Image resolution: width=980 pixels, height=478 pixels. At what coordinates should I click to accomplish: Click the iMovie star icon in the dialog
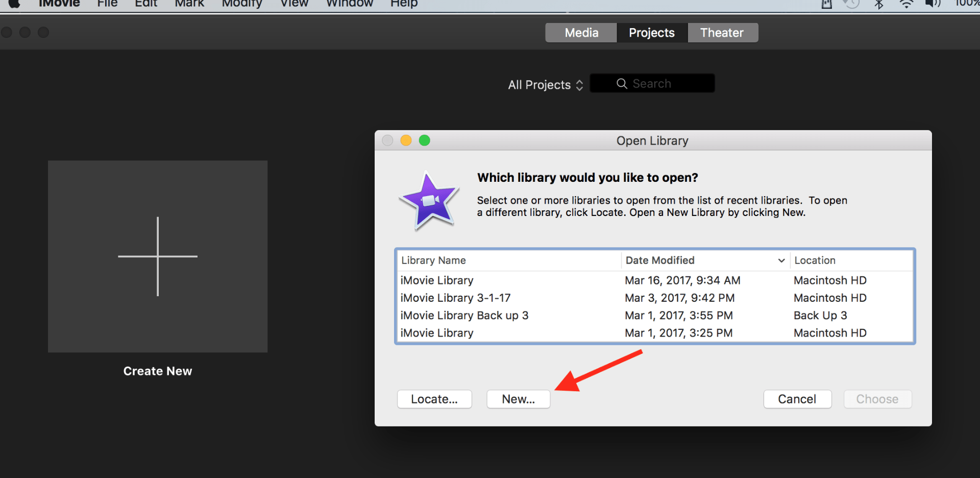pyautogui.click(x=429, y=200)
